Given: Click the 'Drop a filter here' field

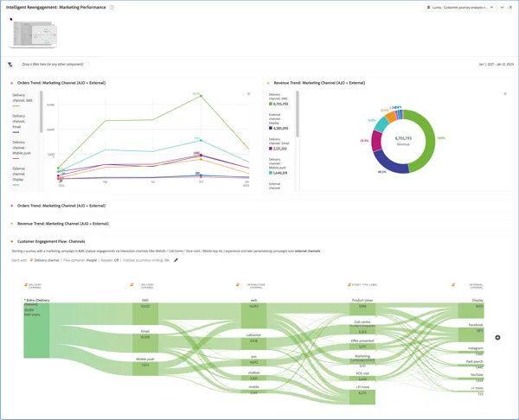Looking at the screenshot, I should click(x=54, y=64).
